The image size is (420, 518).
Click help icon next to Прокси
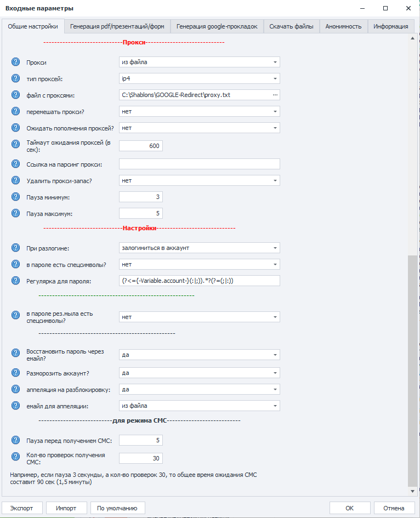pos(15,62)
